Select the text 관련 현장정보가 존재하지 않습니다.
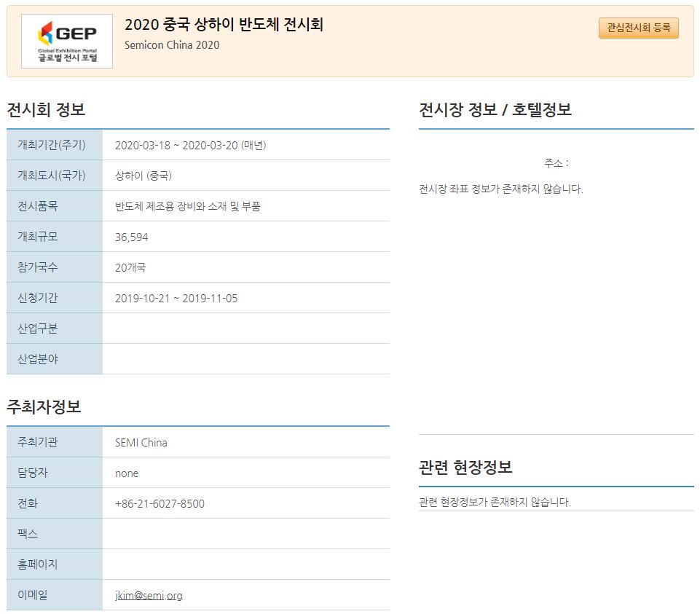Screen dimensions: 700x614 495,502
